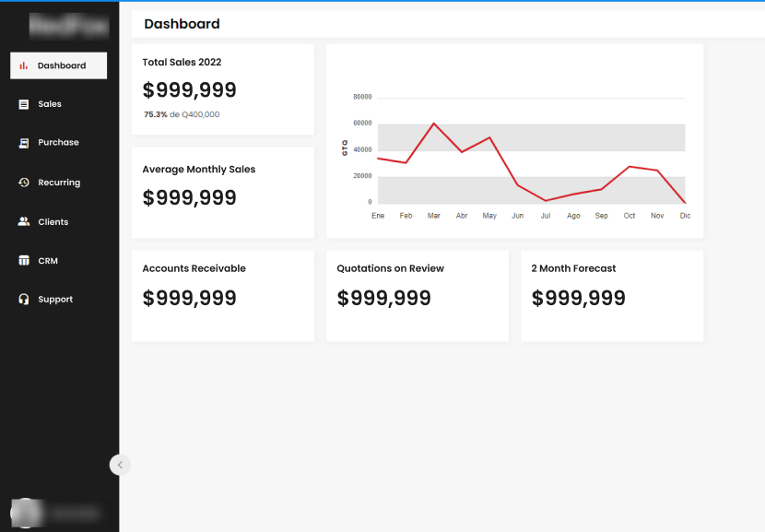
Task: Click the CRM table icon
Action: coord(23,261)
